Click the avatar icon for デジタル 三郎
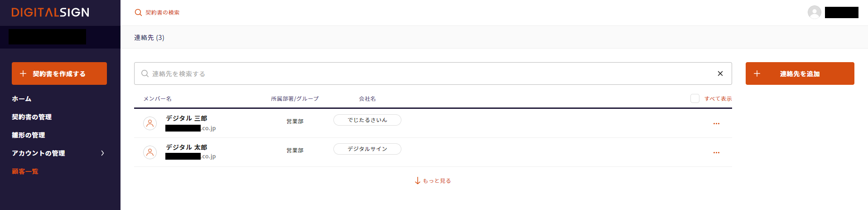The width and height of the screenshot is (868, 210). [x=150, y=123]
